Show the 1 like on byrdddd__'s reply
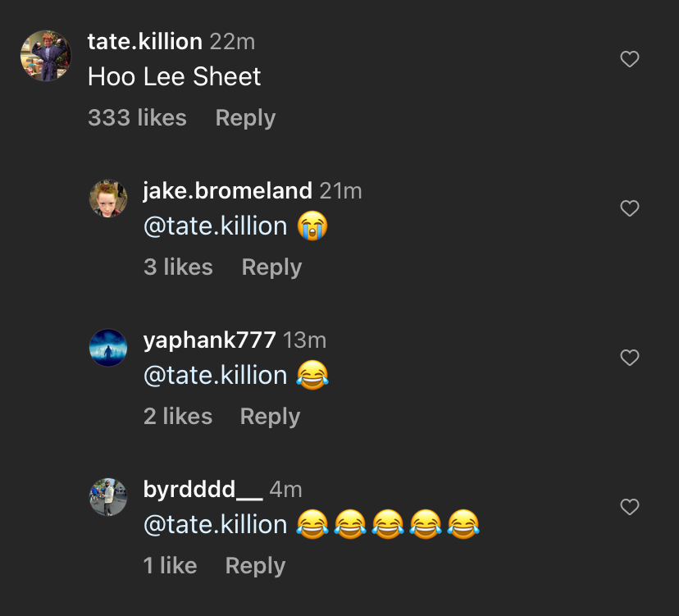 coord(170,566)
